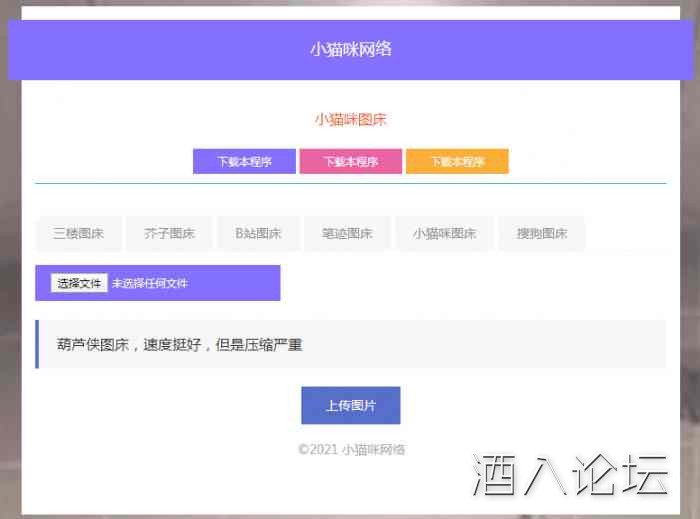Click the orange 小猫咪图床 page heading

tap(350, 120)
